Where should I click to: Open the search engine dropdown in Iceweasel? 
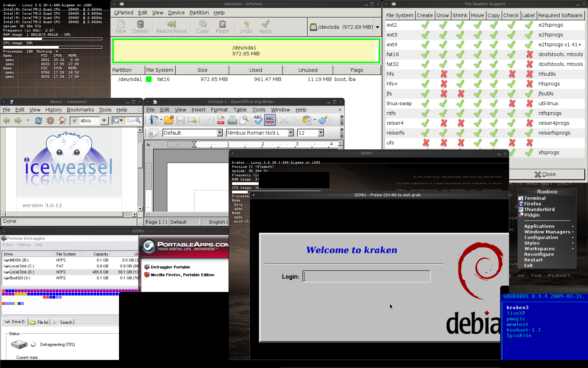click(x=121, y=121)
